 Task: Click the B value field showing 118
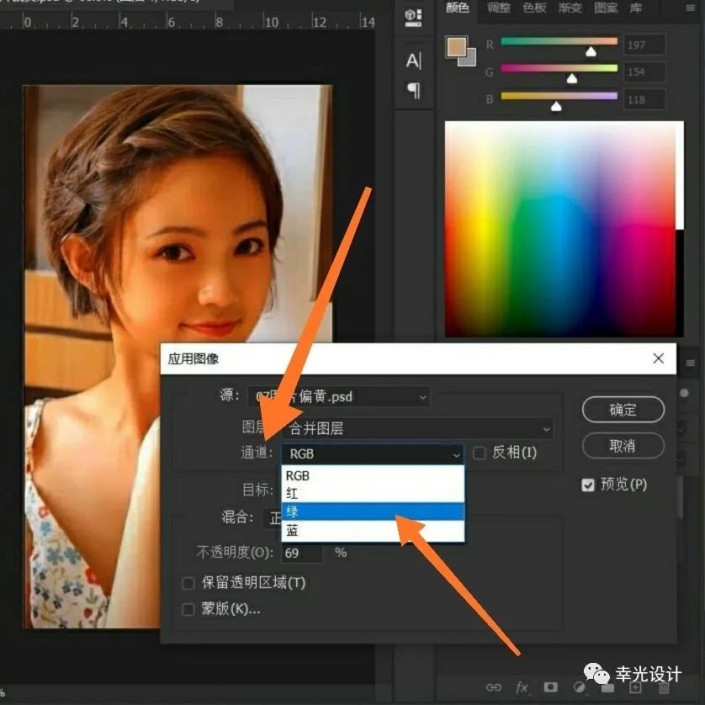point(644,99)
